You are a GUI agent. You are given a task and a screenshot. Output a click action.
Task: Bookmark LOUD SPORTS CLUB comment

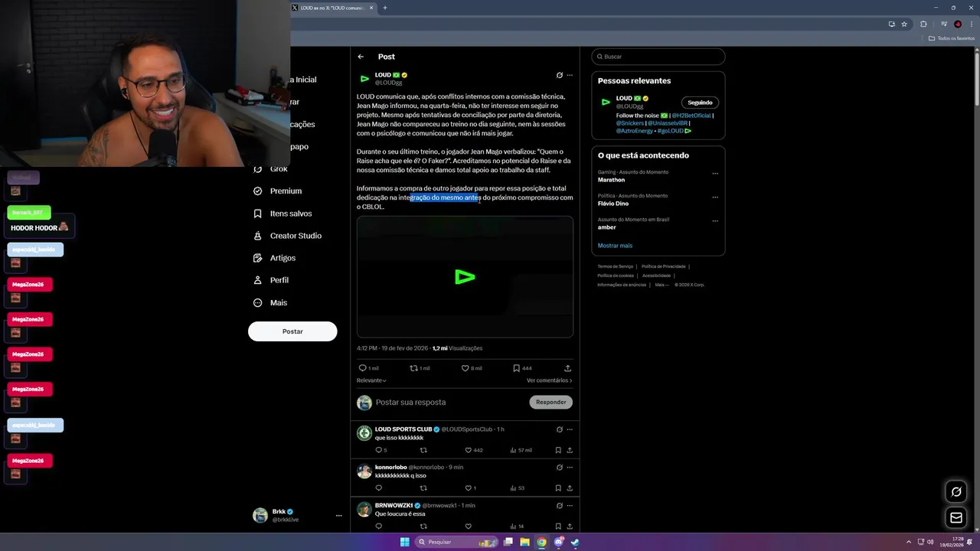coord(558,450)
